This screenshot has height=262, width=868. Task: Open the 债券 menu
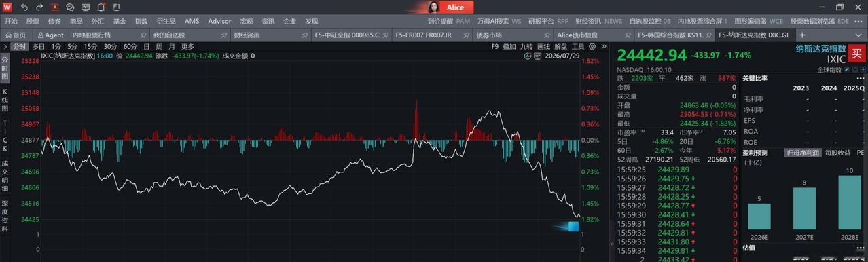[54, 21]
